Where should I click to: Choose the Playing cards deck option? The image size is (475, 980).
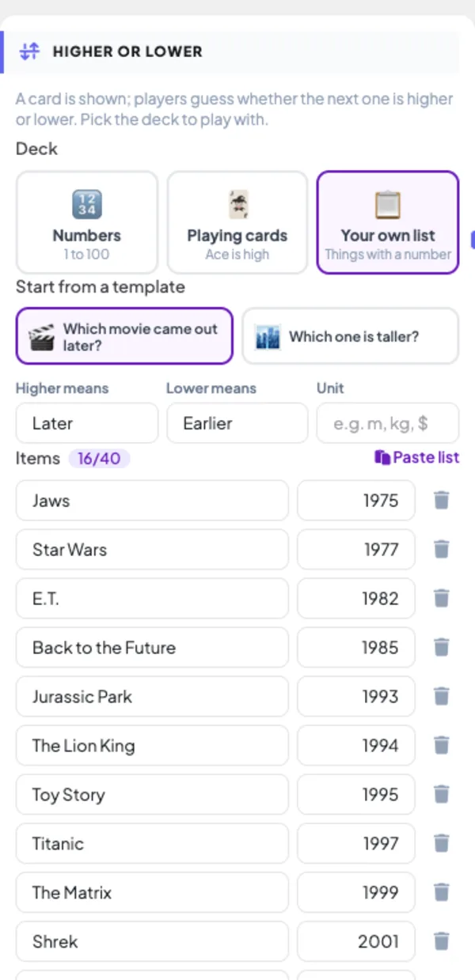point(237,222)
